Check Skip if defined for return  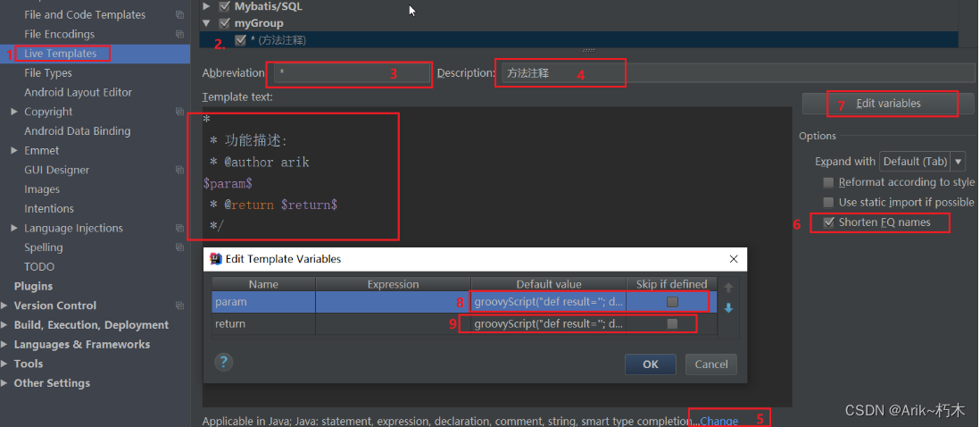[672, 324]
